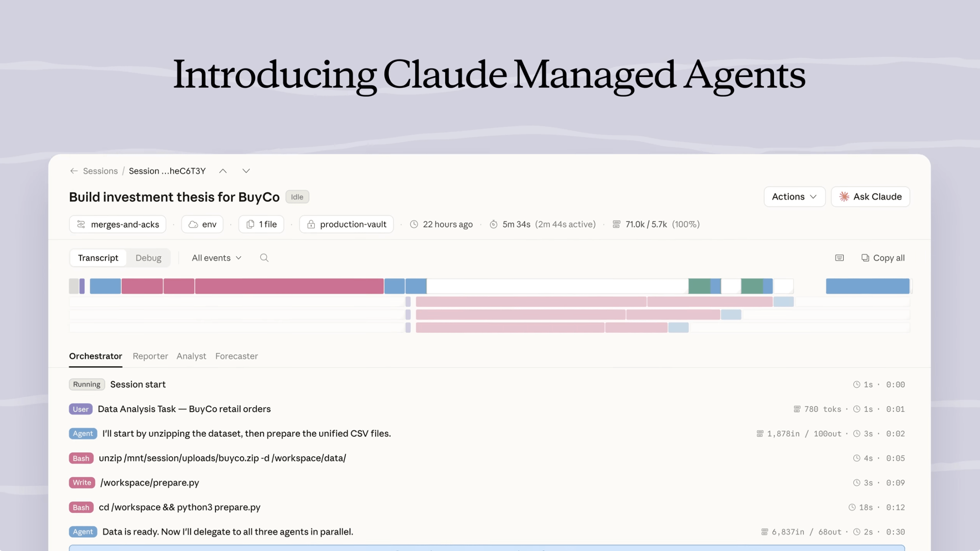980x551 pixels.
Task: Click the back arrow beside Sessions
Action: point(74,171)
